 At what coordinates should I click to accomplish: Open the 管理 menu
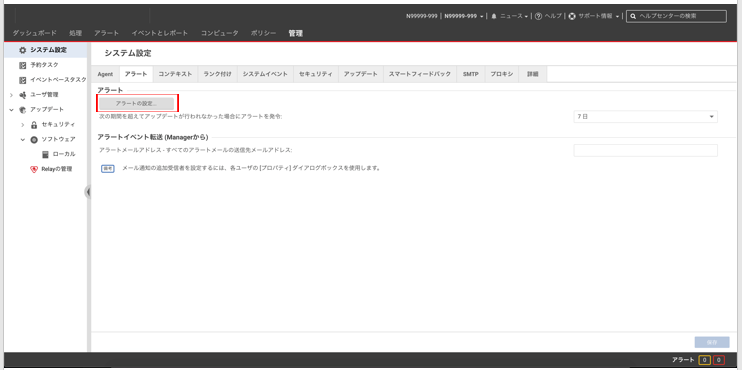point(296,33)
